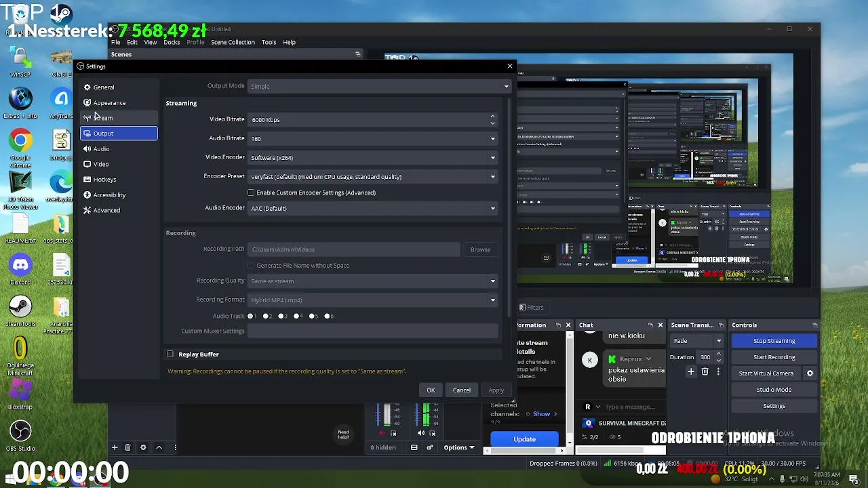Open the Scene Collection menu
This screenshot has width=868, height=488.
tap(233, 42)
